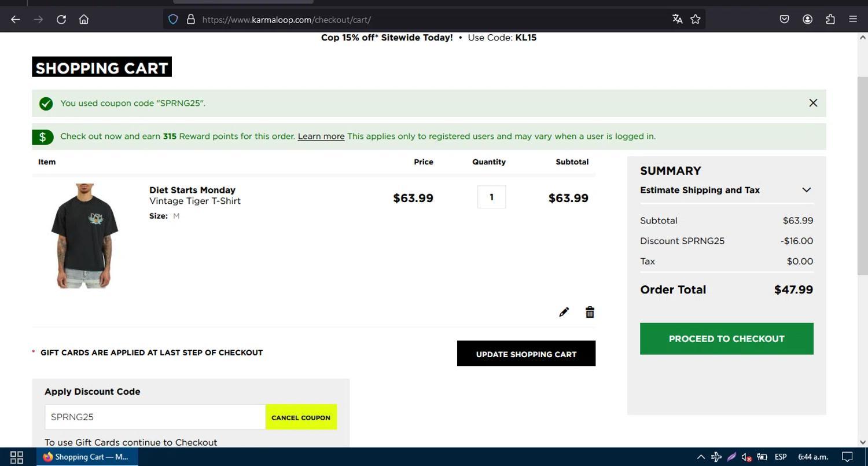Click the airplane mode tray icon
Viewport: 868px width, 466px height.
coord(716,457)
